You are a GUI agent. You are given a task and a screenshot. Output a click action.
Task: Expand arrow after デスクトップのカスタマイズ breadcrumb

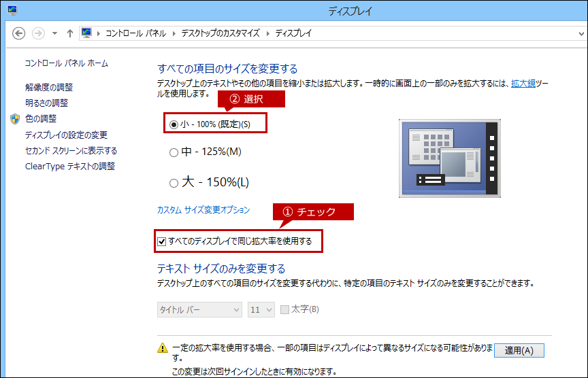coord(267,34)
